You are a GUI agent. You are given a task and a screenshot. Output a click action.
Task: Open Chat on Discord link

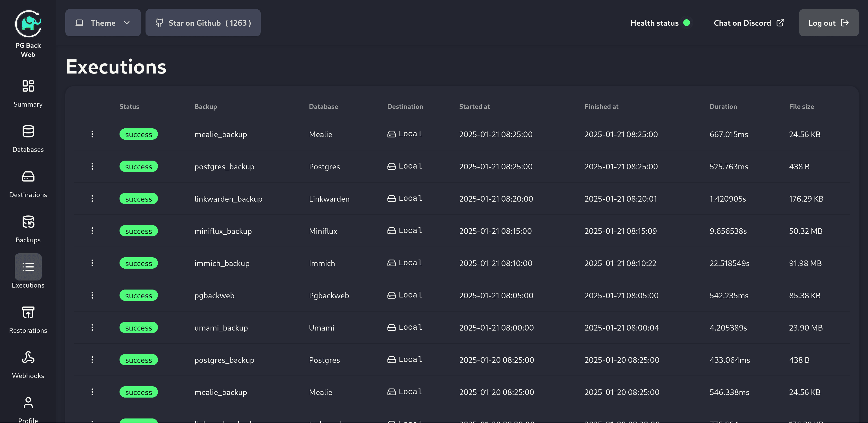749,23
